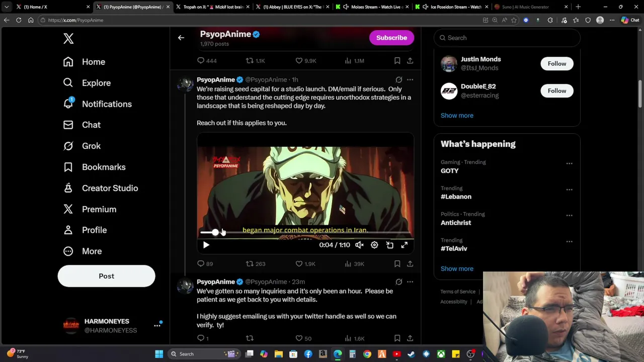Click in the X Search field
This screenshot has height=362, width=644.
pyautogui.click(x=507, y=38)
